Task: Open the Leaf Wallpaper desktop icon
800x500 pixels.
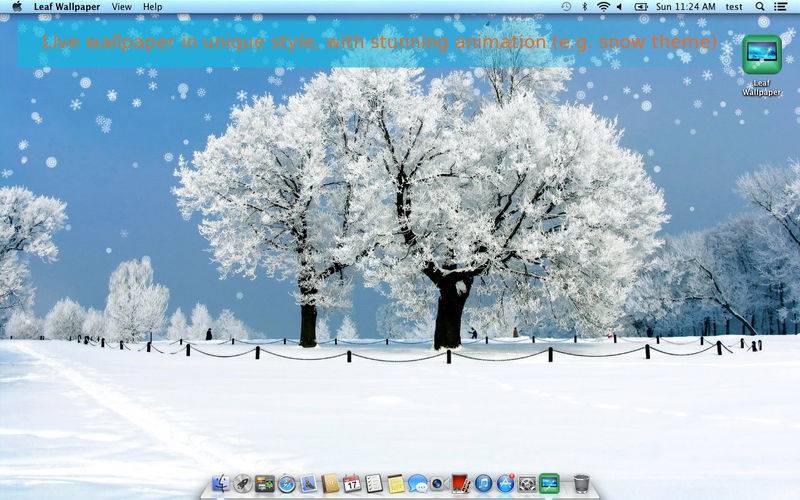Action: tap(761, 54)
